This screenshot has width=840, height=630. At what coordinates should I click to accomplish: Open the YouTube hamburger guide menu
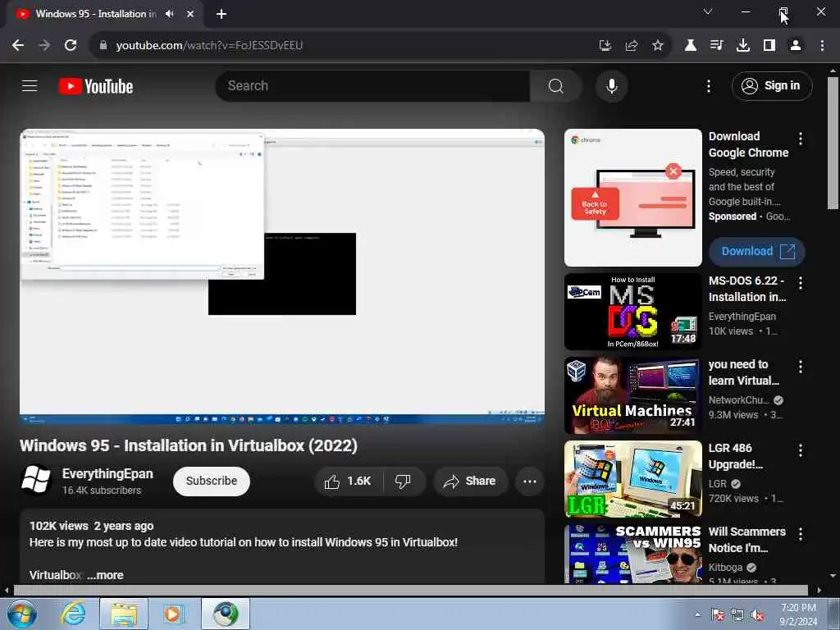tap(30, 85)
